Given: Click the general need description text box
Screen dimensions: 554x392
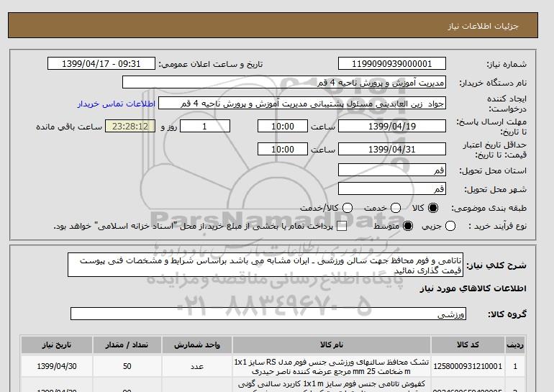Looking at the screenshot, I should [x=265, y=265].
